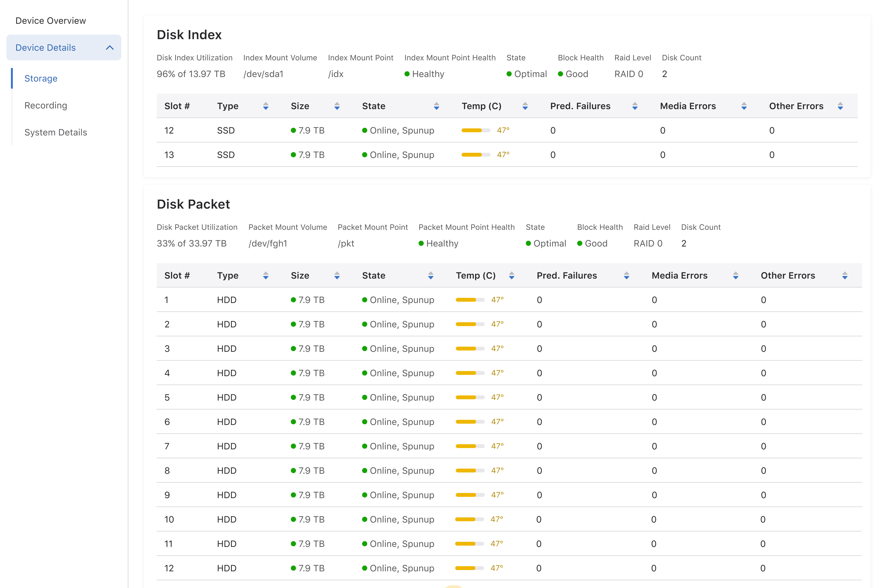Viewport: 886px width, 588px height.
Task: Click Online, Spunup state for packet slot 8
Action: [398, 471]
